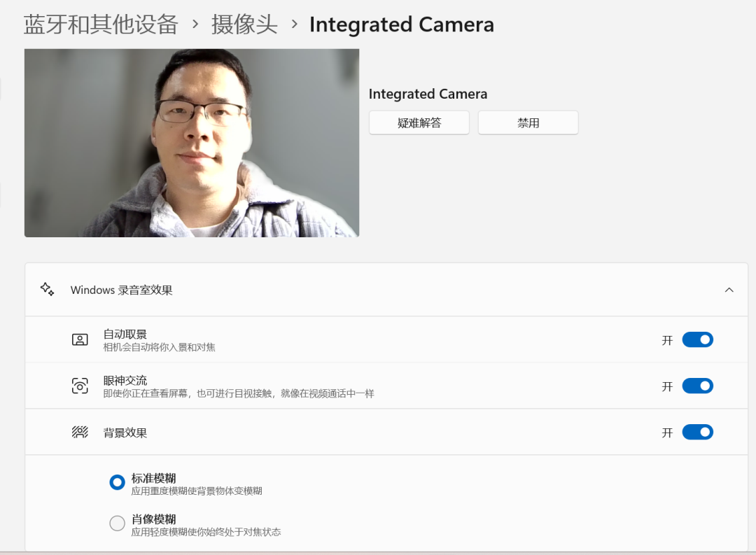The height and width of the screenshot is (555, 756).
Task: Click the 自动取景 framing icon
Action: (80, 340)
